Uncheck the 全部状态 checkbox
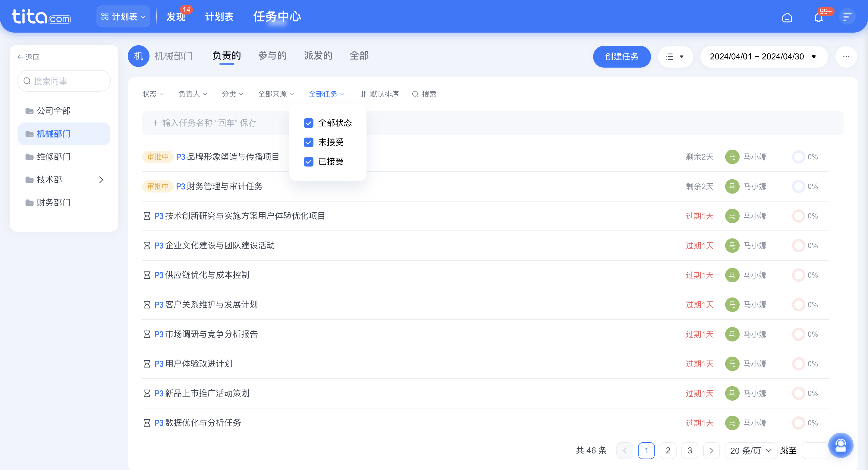This screenshot has width=868, height=470. click(x=309, y=123)
